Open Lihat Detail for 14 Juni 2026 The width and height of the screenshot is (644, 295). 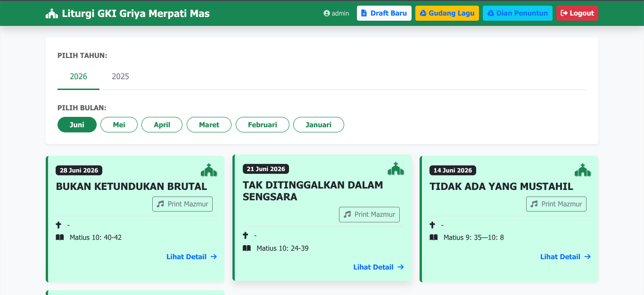click(x=565, y=257)
